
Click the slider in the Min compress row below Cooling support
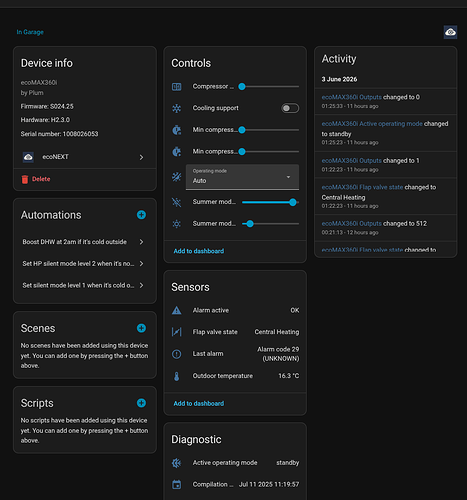[269, 130]
